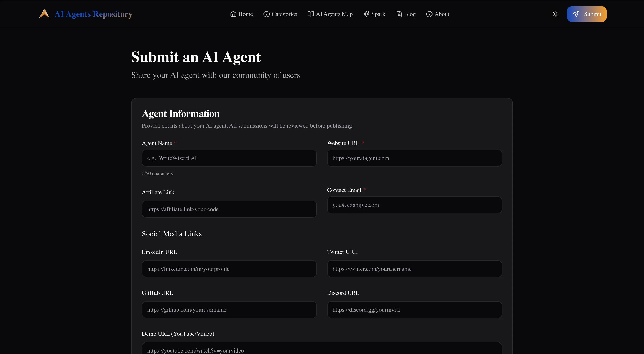Click the Categories info circle icon

coord(266,14)
